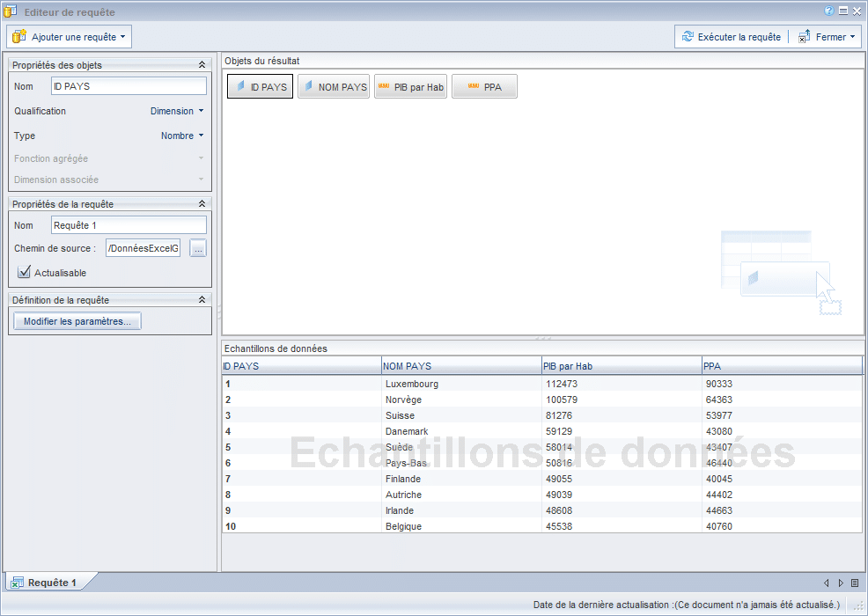Click the Ajouter une requête database icon
This screenshot has height=616, width=868.
click(19, 37)
